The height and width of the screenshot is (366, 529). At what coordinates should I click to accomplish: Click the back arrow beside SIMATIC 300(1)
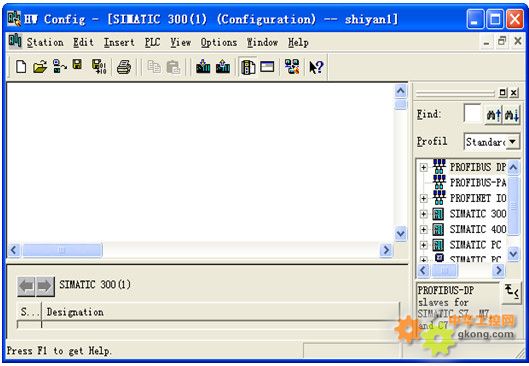click(26, 287)
